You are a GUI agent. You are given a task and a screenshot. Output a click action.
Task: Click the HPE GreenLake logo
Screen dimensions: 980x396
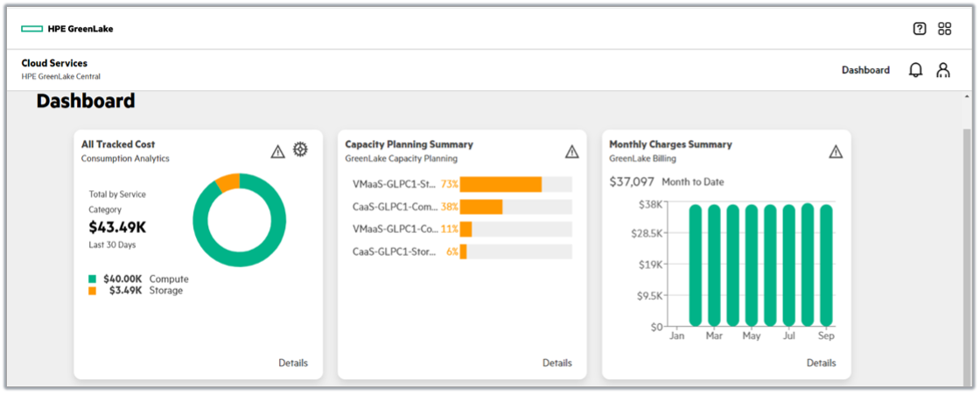(67, 29)
